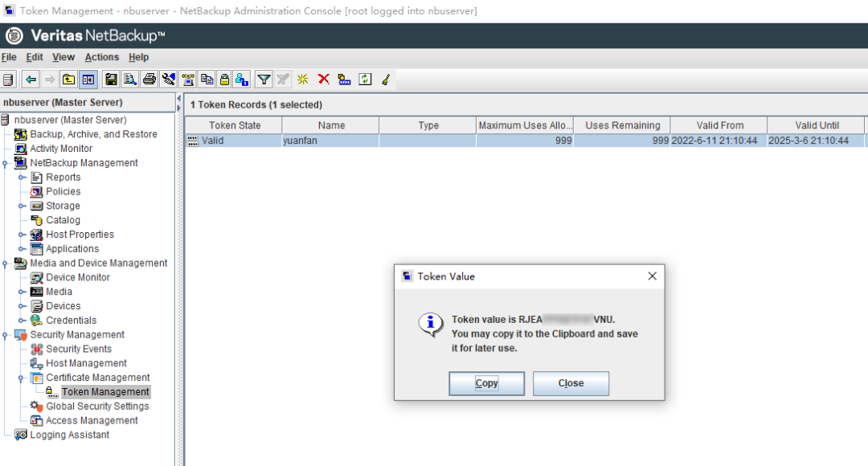
Task: Expand the Media tree node
Action: 22,292
